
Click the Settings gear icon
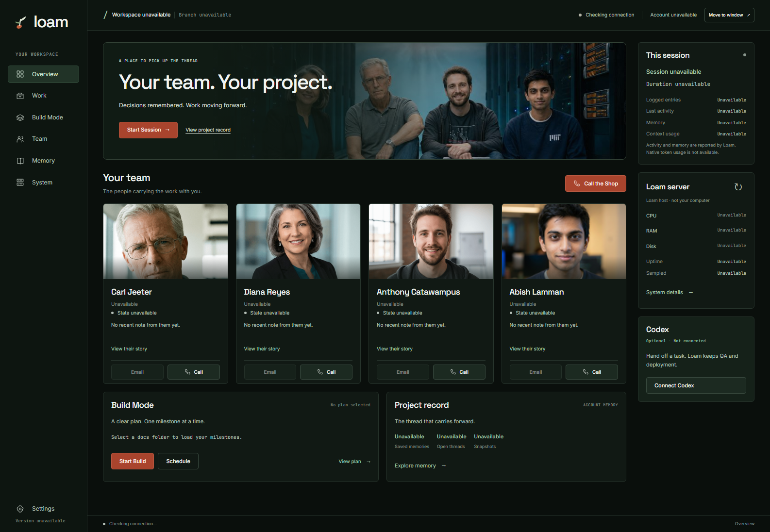20,509
